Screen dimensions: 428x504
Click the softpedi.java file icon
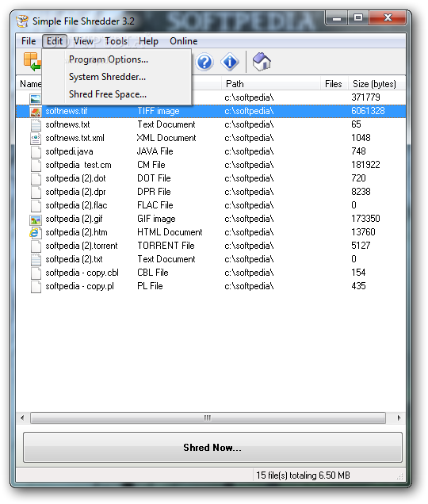pyautogui.click(x=36, y=151)
